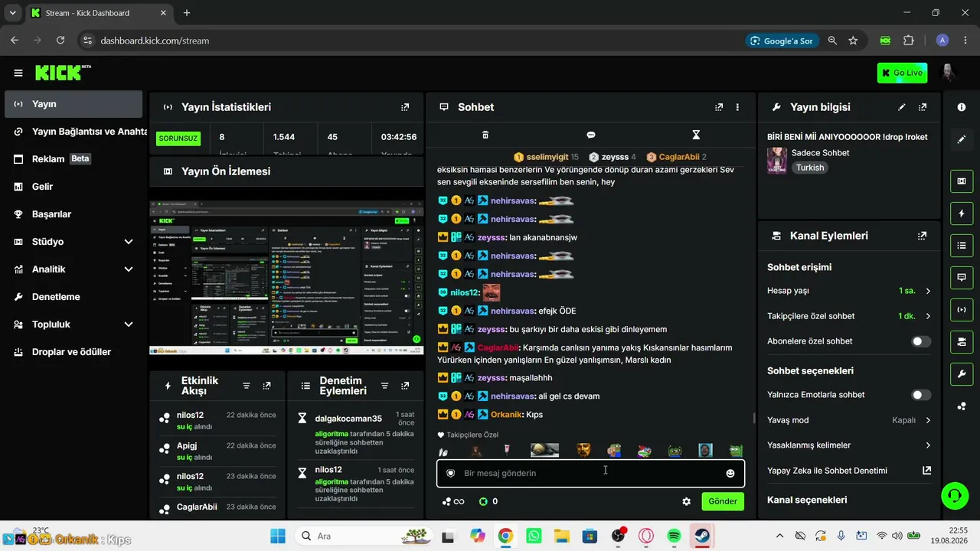Click the Kick logo in the header
Image resolution: width=980 pixels, height=551 pixels.
click(x=63, y=73)
